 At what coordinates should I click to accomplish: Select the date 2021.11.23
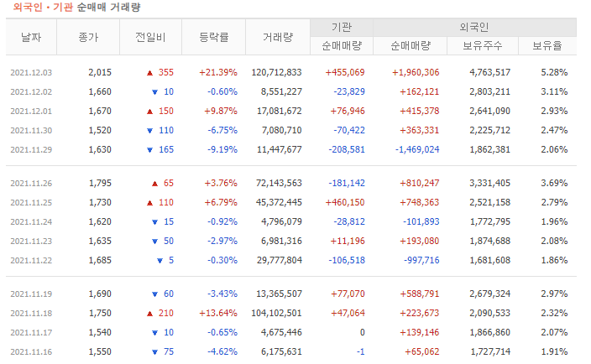(31, 241)
